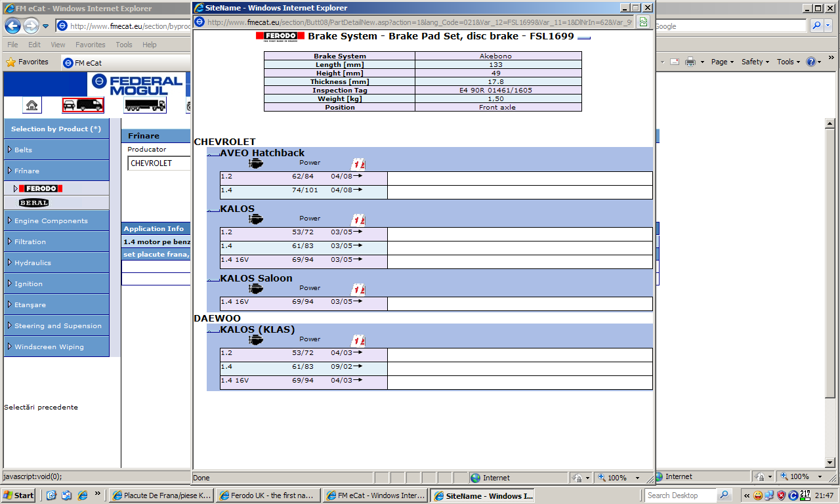Screen dimensions: 840x504
Task: Open Steering and Supension category
Action: coord(56,325)
